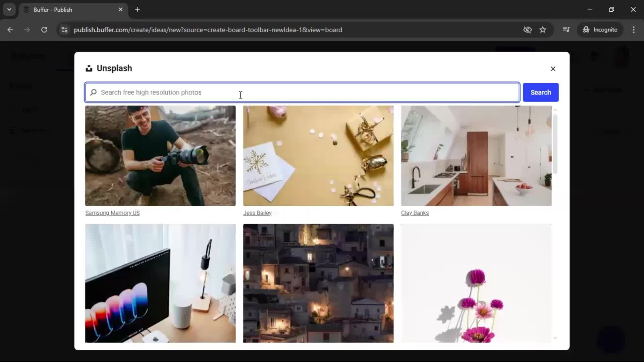The height and width of the screenshot is (362, 644).
Task: Close the Unsplash dialog
Action: pos(553,69)
